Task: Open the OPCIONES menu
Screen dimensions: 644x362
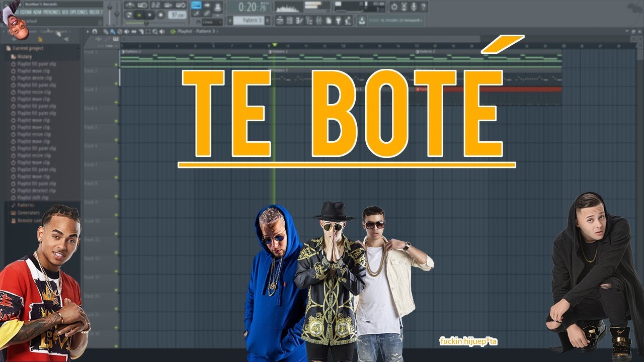Action: (78, 12)
